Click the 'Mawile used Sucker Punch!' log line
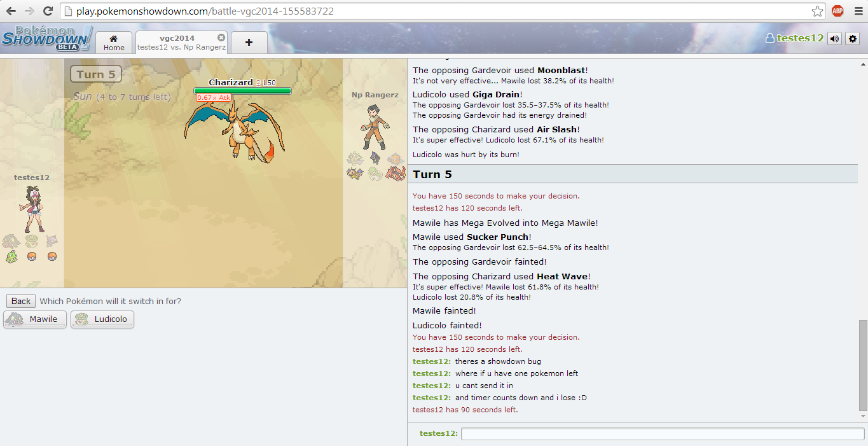868x446 pixels. tap(472, 237)
